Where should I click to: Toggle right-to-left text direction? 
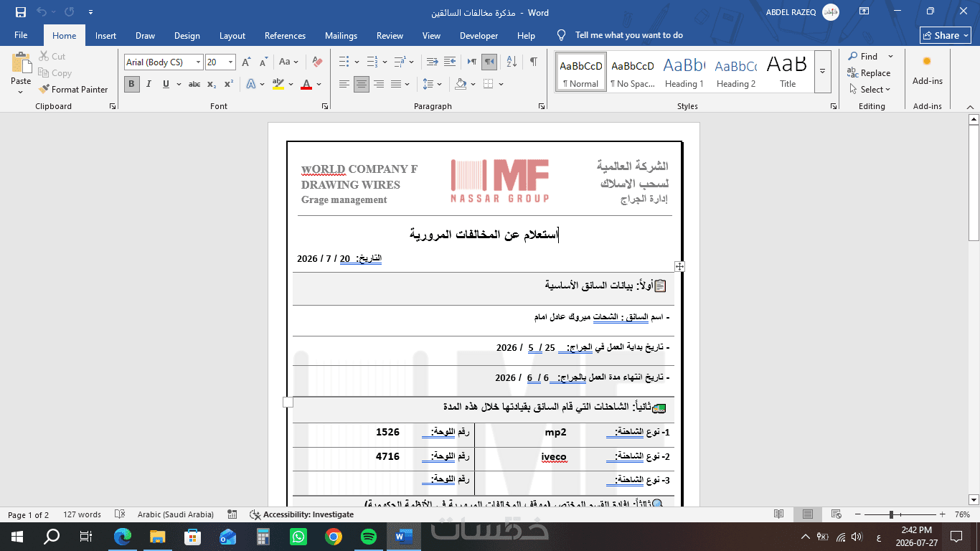[x=489, y=62]
